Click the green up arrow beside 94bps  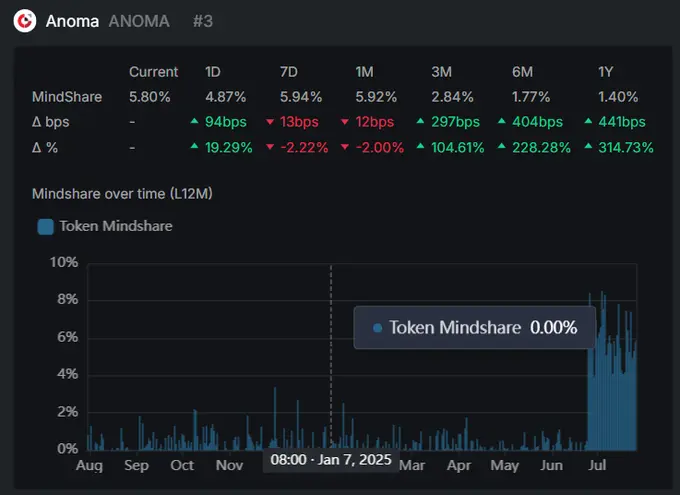194,121
